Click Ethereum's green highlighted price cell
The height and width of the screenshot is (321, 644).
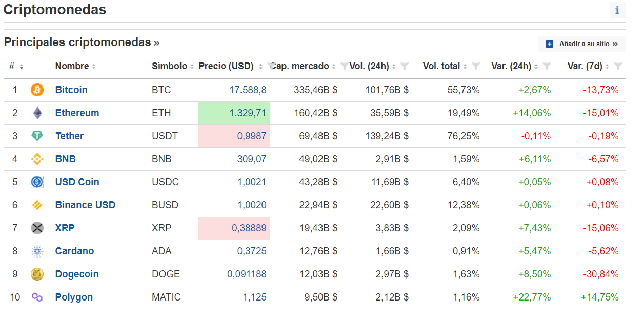click(x=234, y=113)
